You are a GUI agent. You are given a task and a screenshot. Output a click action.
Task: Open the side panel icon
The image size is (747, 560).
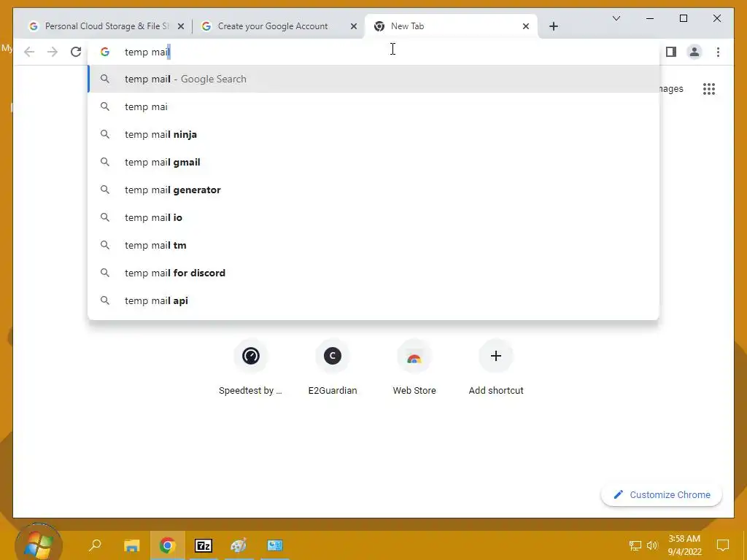(x=671, y=52)
